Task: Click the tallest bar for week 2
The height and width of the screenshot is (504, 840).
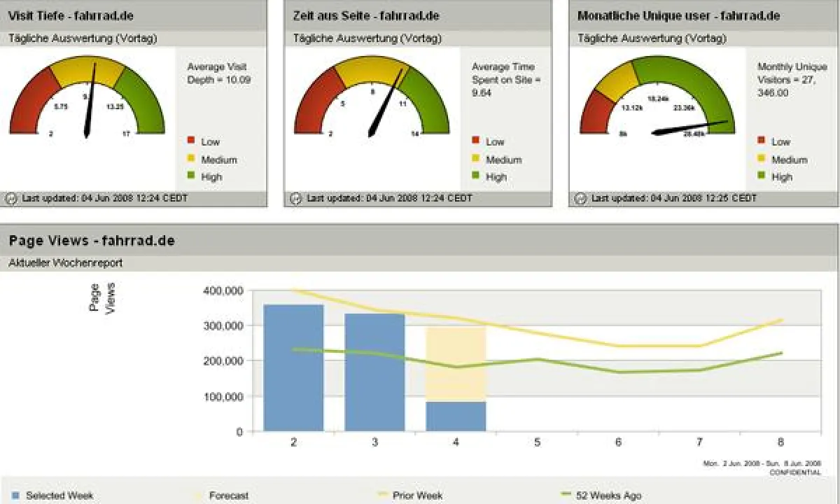Action: coord(293,367)
